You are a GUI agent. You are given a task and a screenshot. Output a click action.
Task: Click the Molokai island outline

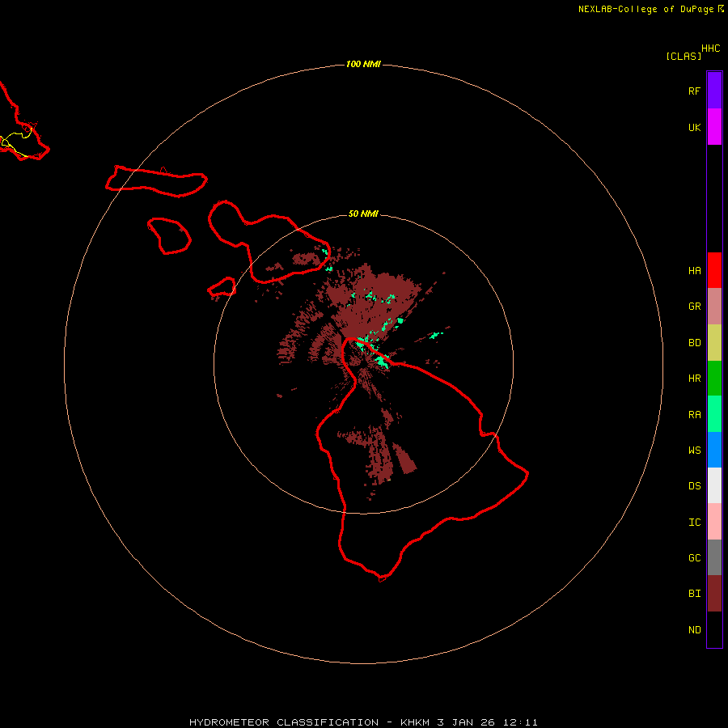(156, 180)
